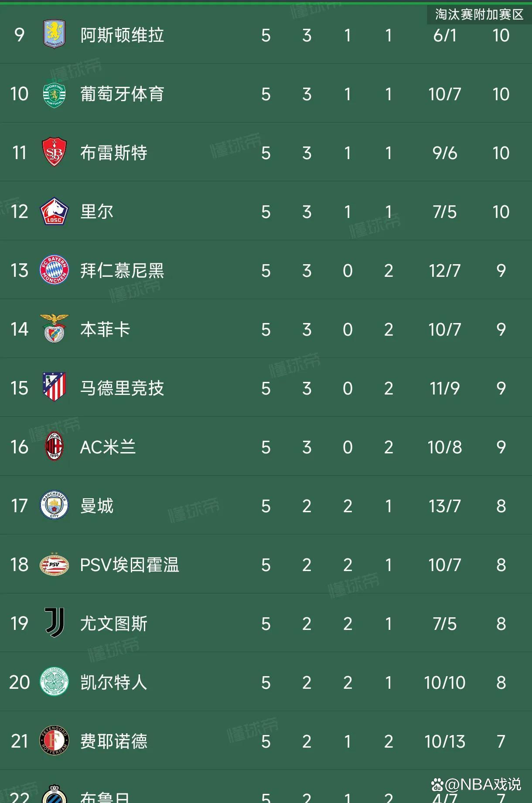Click the Juventus J logo
Screen dimensions: 532x803
(x=55, y=623)
